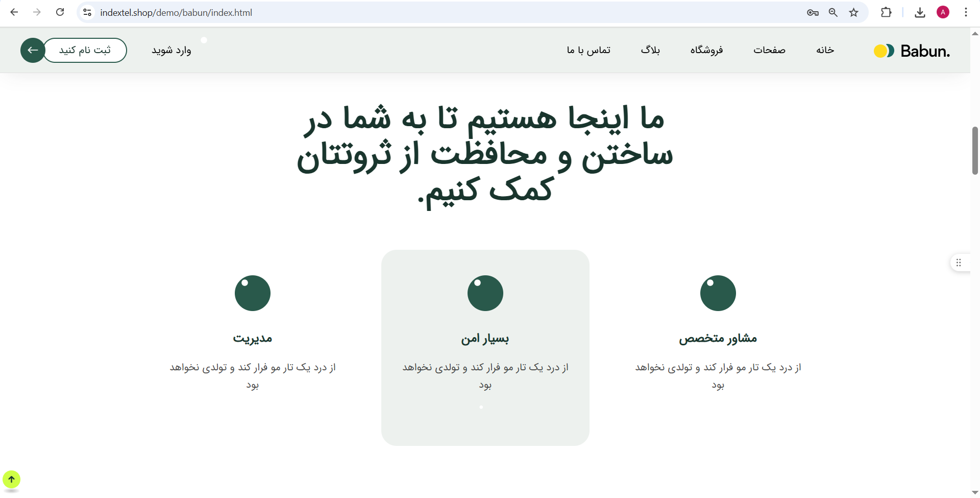
Task: Bookmark this page with the star icon
Action: pos(853,12)
